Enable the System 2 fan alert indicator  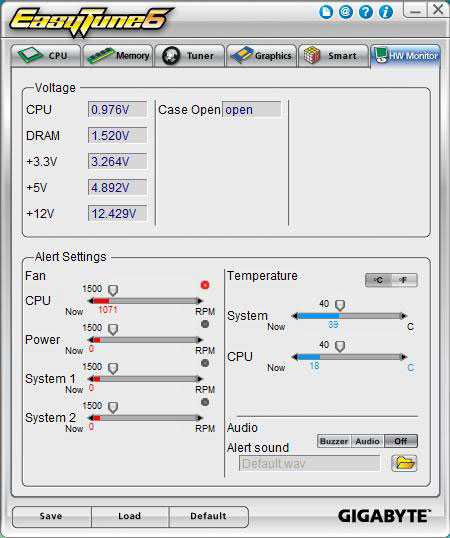pyautogui.click(x=205, y=402)
